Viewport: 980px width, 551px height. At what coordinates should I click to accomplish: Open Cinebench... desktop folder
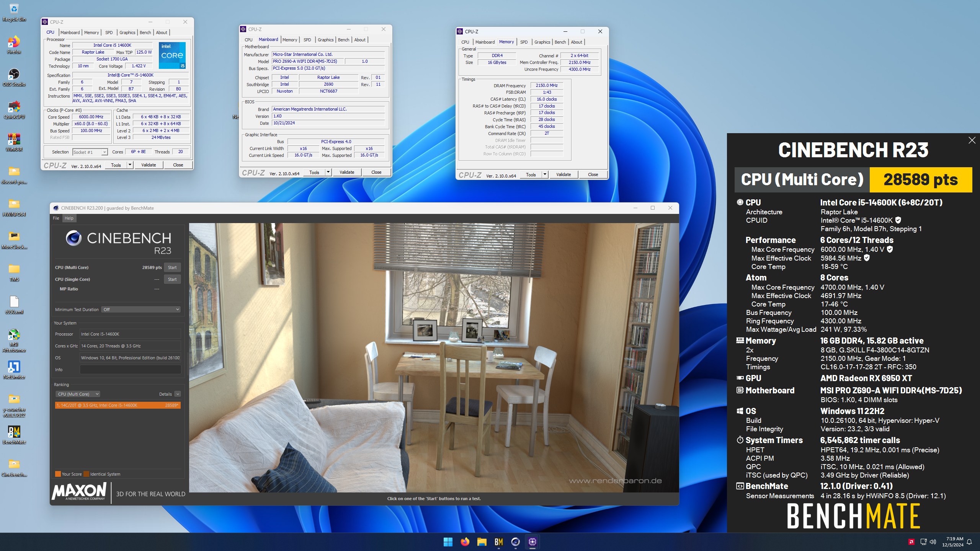(14, 467)
